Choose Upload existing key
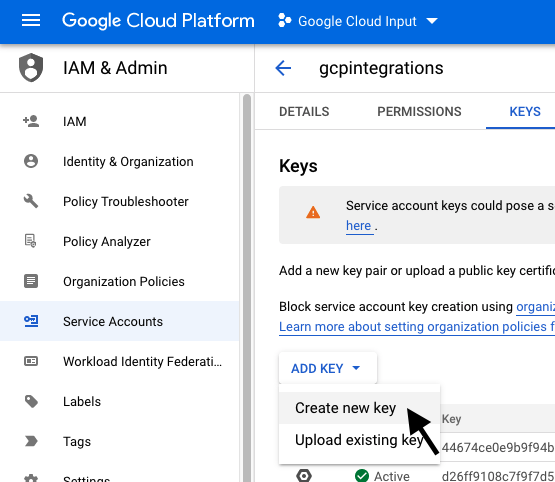This screenshot has height=482, width=555. pyautogui.click(x=359, y=440)
